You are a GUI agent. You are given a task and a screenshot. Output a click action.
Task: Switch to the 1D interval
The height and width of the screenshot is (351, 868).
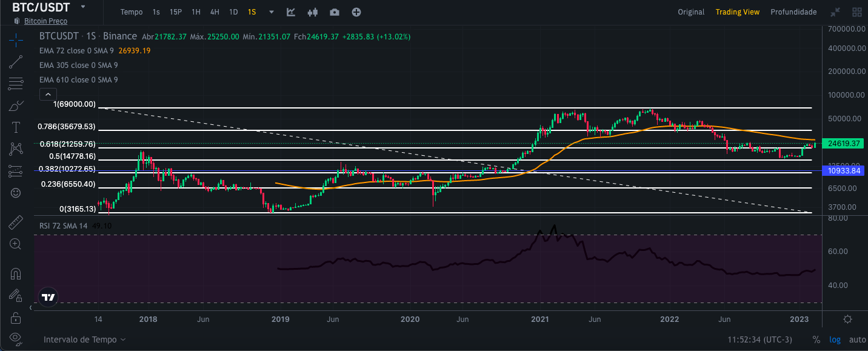point(233,12)
